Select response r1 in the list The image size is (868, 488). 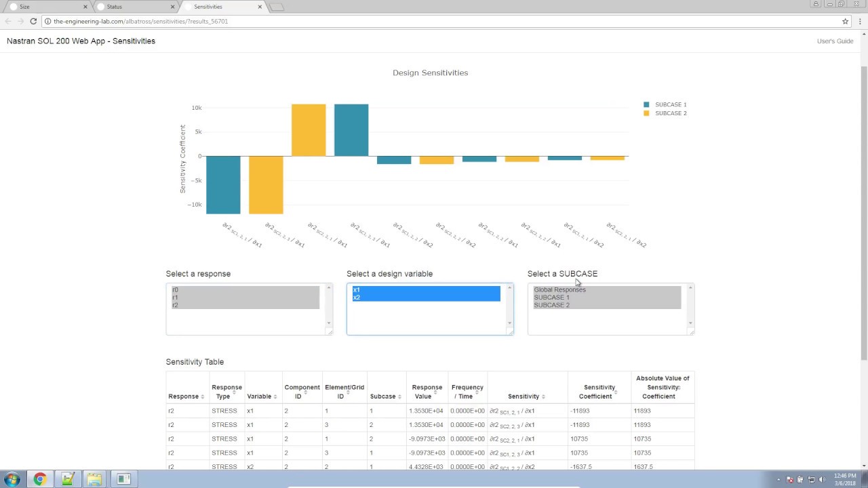(245, 298)
